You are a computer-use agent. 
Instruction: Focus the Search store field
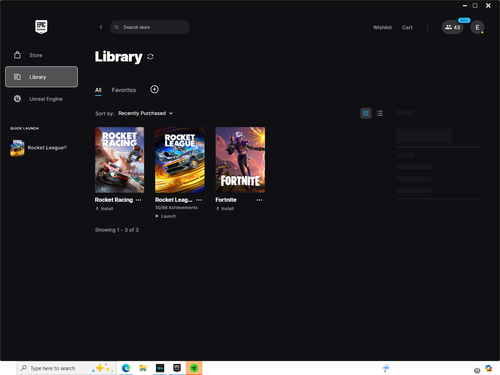[x=150, y=27]
